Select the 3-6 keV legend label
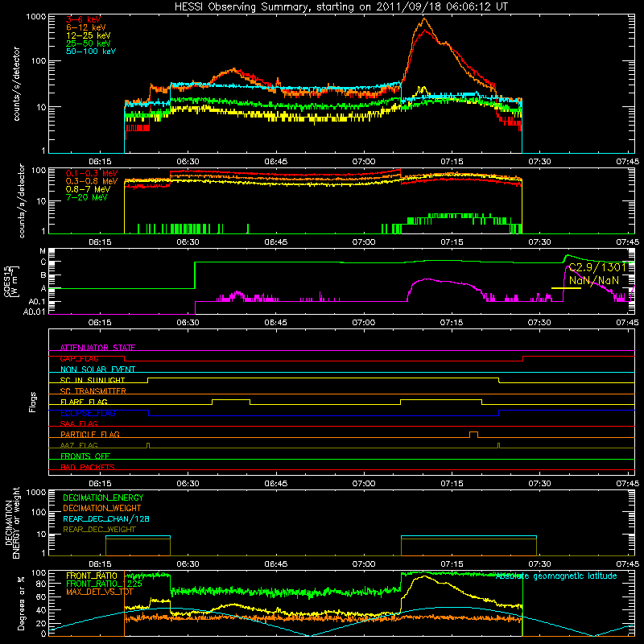This screenshot has width=644, height=644. click(84, 19)
